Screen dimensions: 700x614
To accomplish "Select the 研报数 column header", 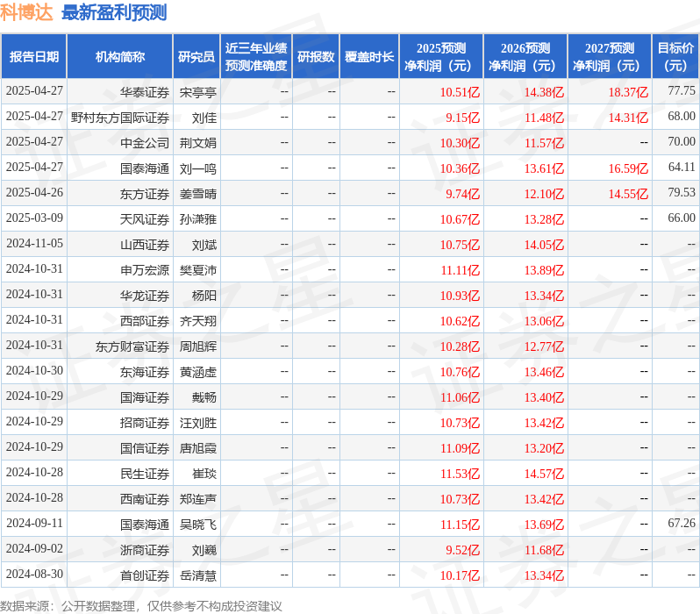I will tap(316, 57).
